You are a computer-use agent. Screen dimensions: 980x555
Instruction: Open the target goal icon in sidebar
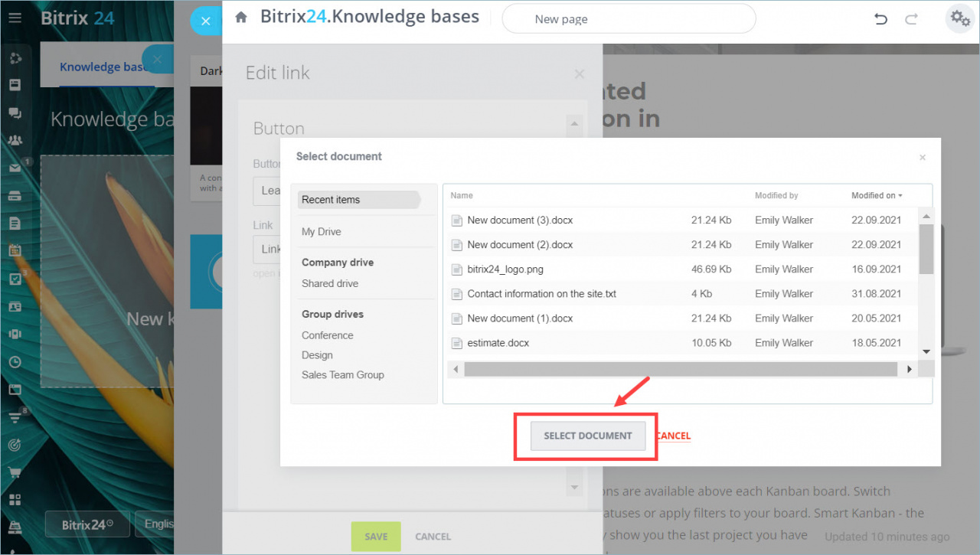tap(15, 445)
